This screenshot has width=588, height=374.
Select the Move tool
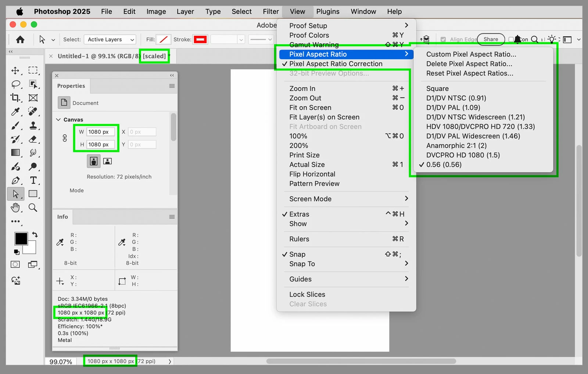click(x=15, y=70)
